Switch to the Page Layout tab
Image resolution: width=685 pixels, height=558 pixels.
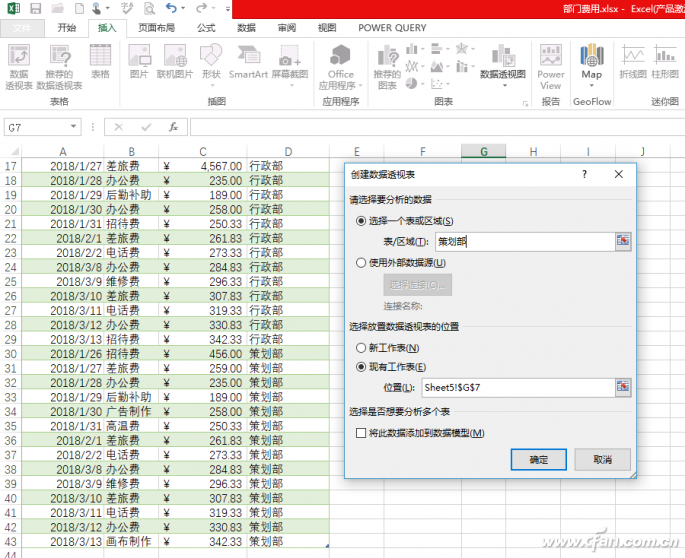pyautogui.click(x=156, y=28)
